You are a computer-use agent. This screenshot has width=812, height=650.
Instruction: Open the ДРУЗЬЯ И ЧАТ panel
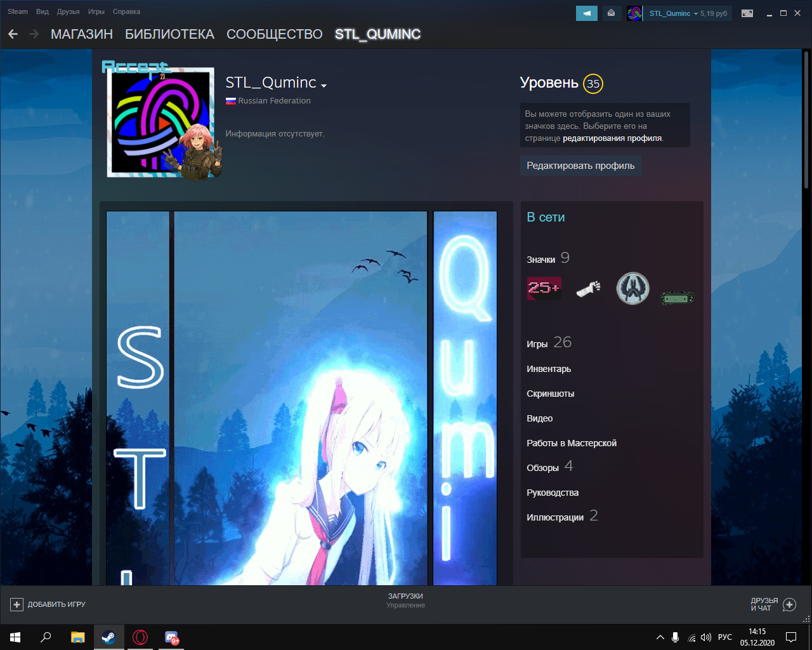[773, 605]
